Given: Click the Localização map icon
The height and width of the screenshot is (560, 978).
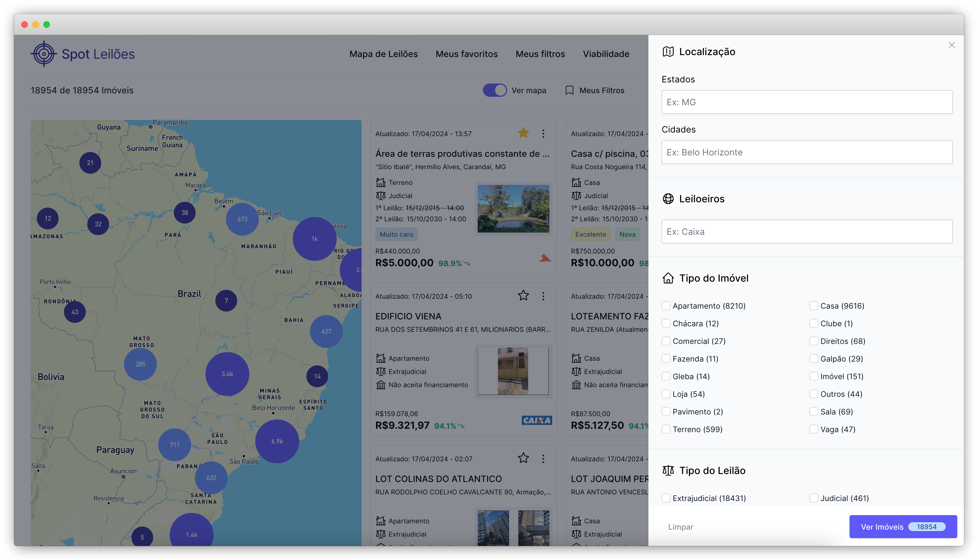Looking at the screenshot, I should pyautogui.click(x=668, y=52).
